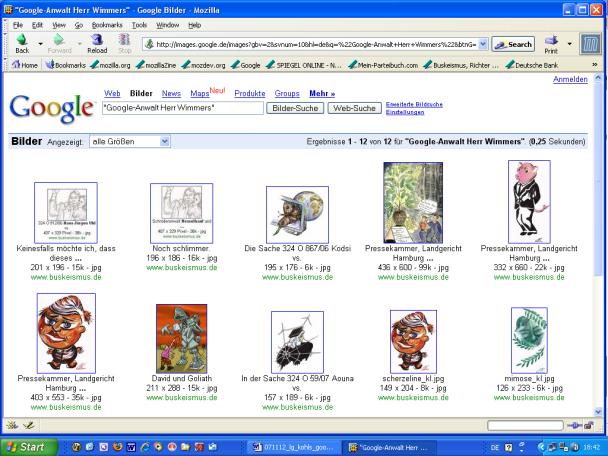Viewport: 608px width, 456px height.
Task: Click the Anmelden sign-in link
Action: [570, 79]
